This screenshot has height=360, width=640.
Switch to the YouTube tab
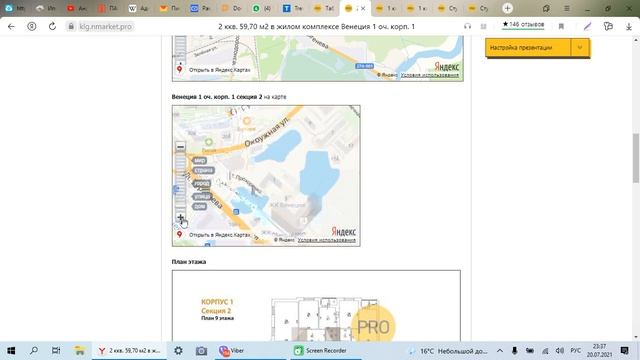coord(77,8)
